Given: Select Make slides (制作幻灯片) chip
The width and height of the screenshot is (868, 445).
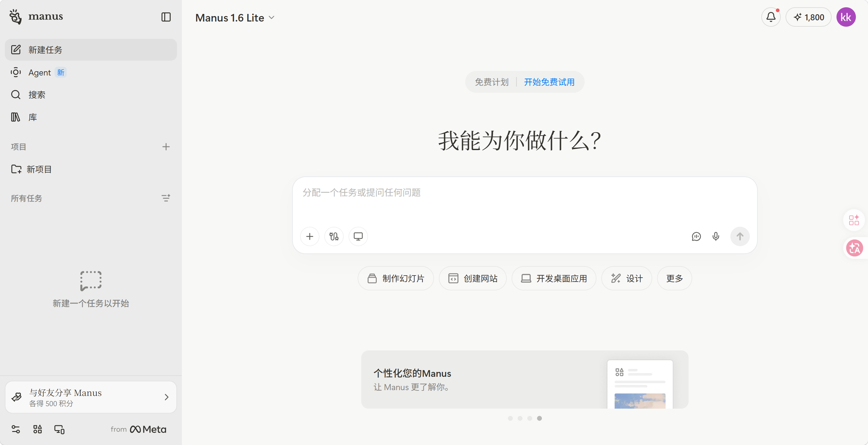Looking at the screenshot, I should 396,278.
